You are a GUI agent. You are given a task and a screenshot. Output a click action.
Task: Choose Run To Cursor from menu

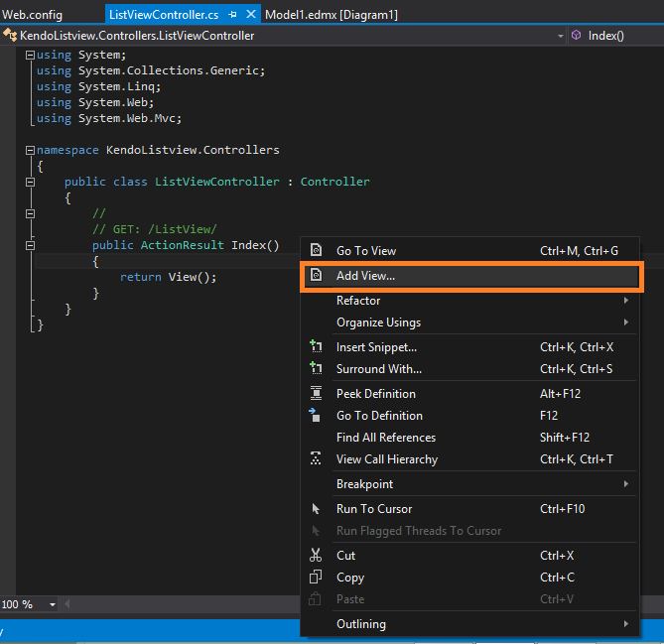[x=376, y=509]
